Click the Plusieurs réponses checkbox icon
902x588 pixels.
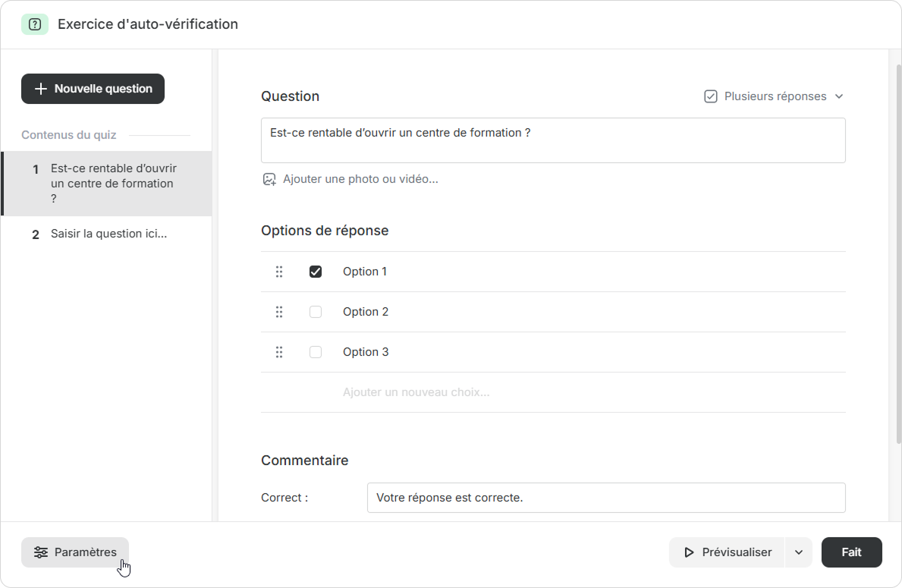(x=711, y=96)
